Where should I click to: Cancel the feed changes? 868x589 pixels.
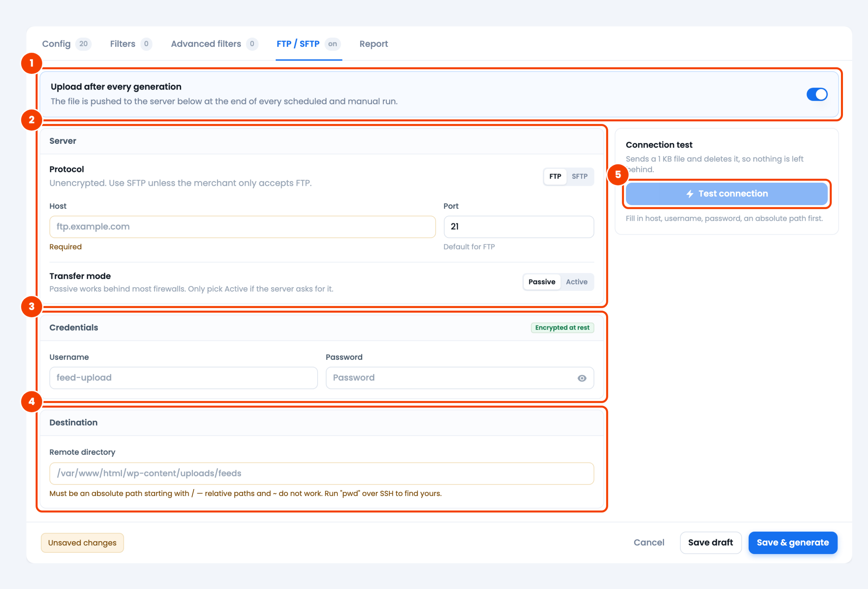tap(649, 542)
